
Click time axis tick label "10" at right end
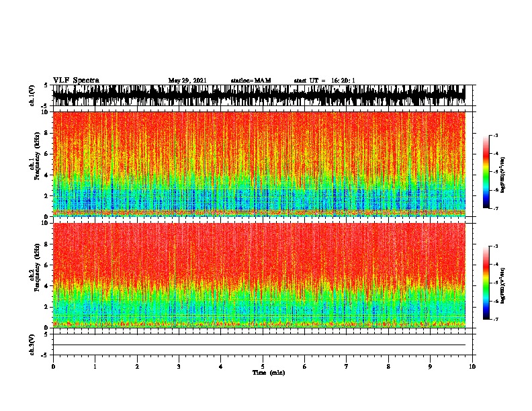coord(472,367)
